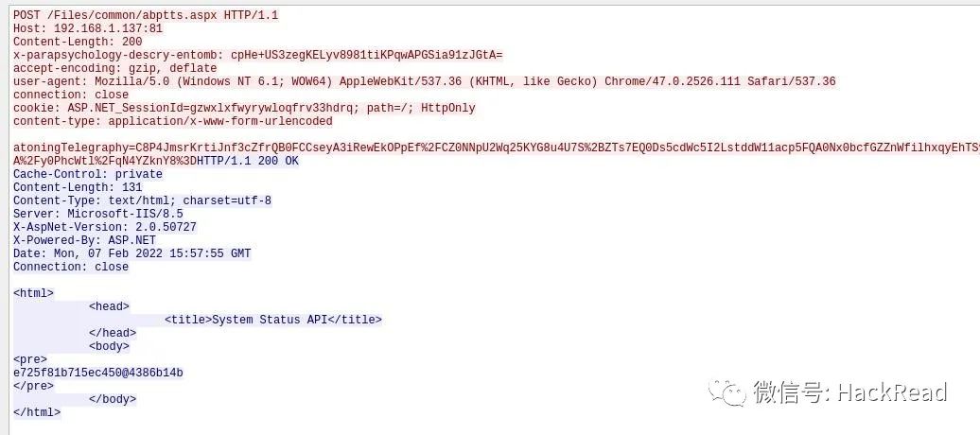This screenshot has width=980, height=435.
Task: Click the POST /Files/common/abptts.aspx request line
Action: 146,15
